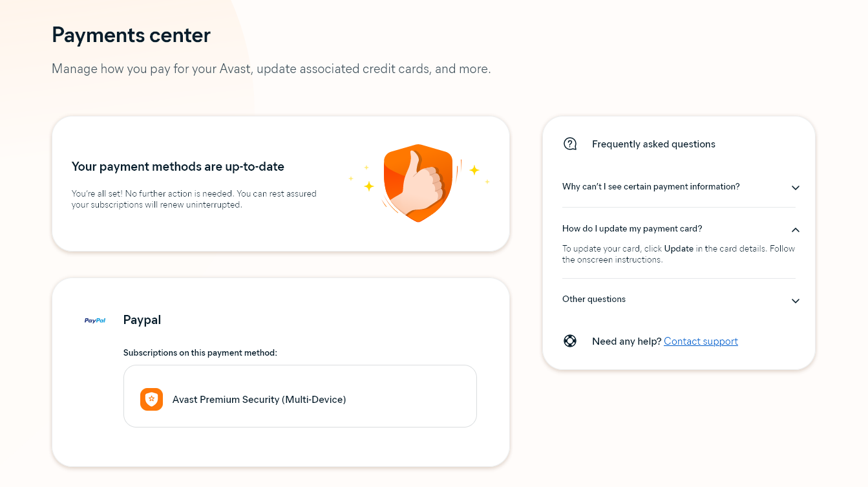The image size is (868, 487).
Task: Click the 'Other questions' label
Action: coord(594,299)
